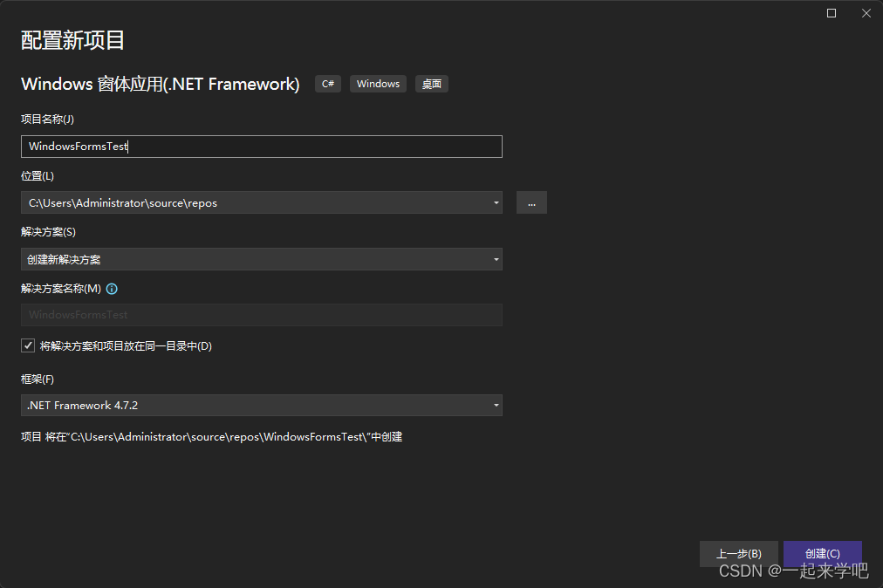Click the 位置(L) label

click(x=38, y=176)
